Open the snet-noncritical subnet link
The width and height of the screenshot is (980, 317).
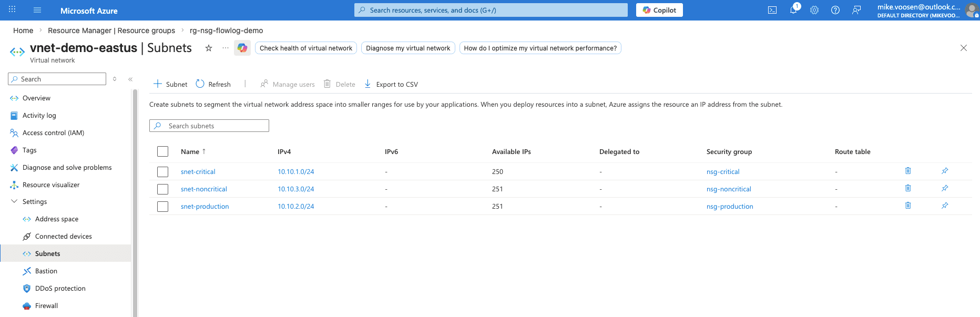pos(204,189)
